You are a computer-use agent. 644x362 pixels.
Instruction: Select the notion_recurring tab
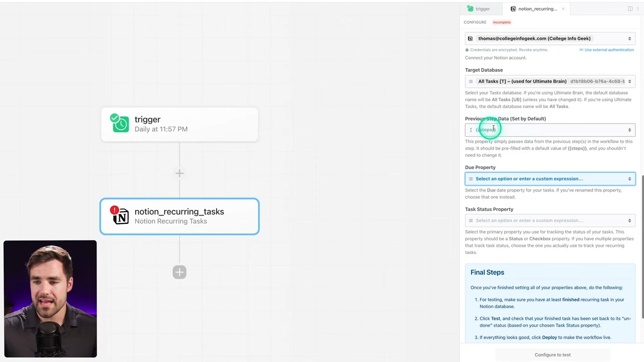click(x=534, y=9)
